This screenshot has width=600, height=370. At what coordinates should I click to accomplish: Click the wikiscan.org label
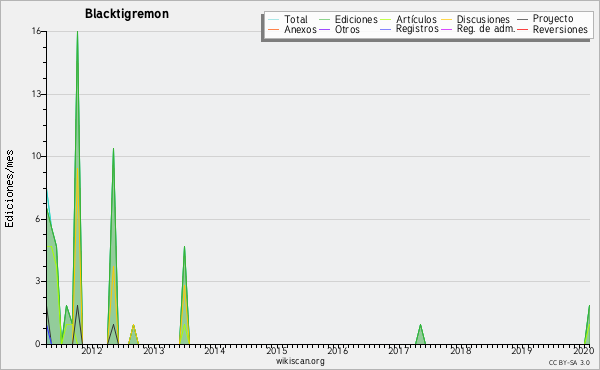click(x=300, y=361)
